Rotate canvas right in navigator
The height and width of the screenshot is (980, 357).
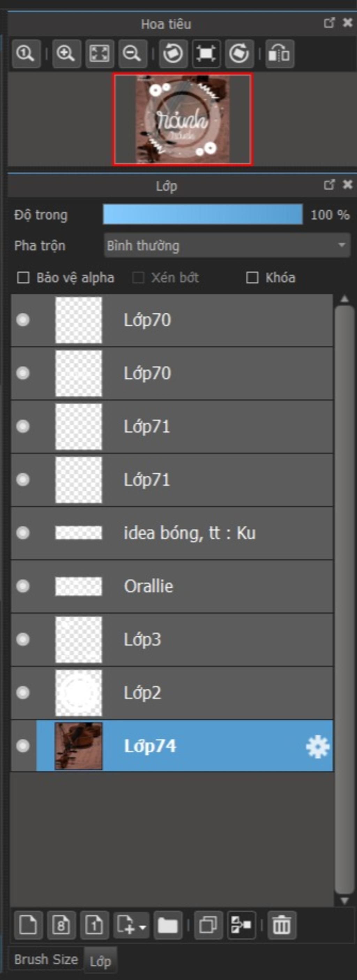click(x=239, y=54)
